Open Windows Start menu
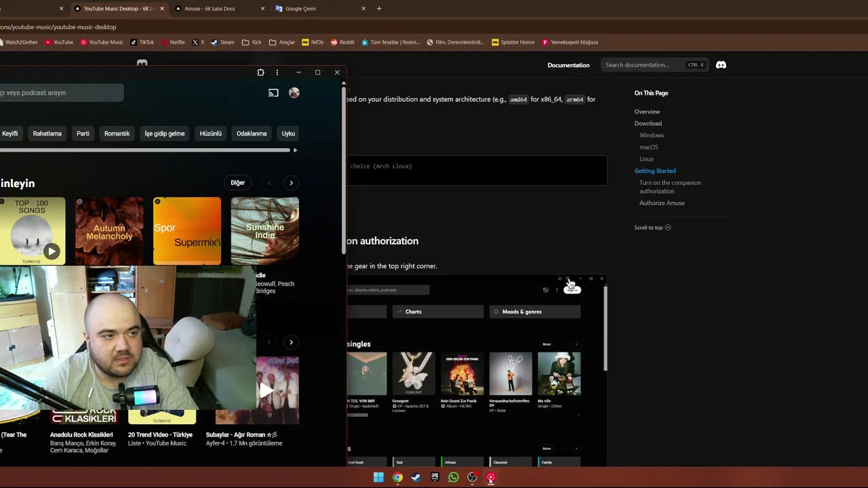This screenshot has width=868, height=488. point(378,477)
